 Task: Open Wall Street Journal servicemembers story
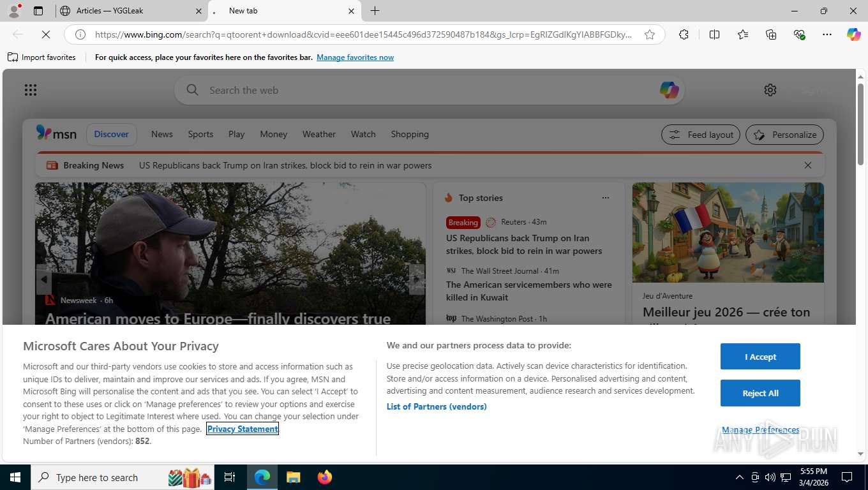[529, 291]
